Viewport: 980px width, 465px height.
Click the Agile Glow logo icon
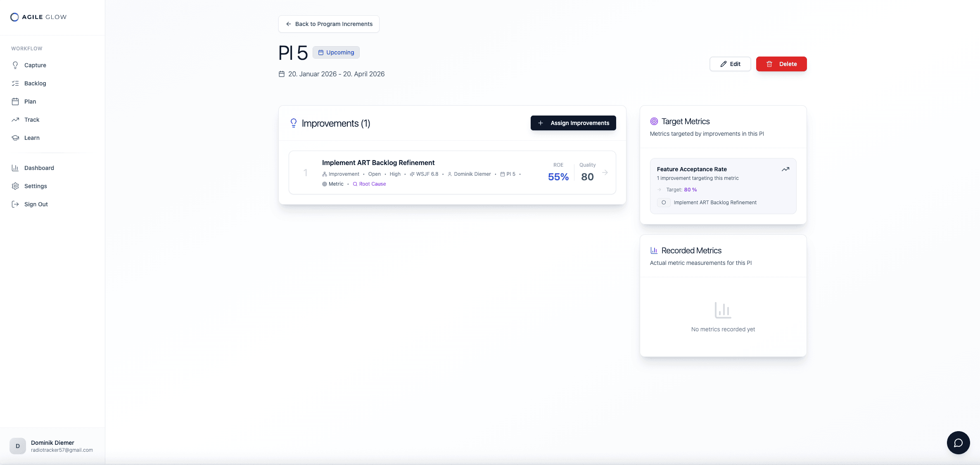[14, 17]
